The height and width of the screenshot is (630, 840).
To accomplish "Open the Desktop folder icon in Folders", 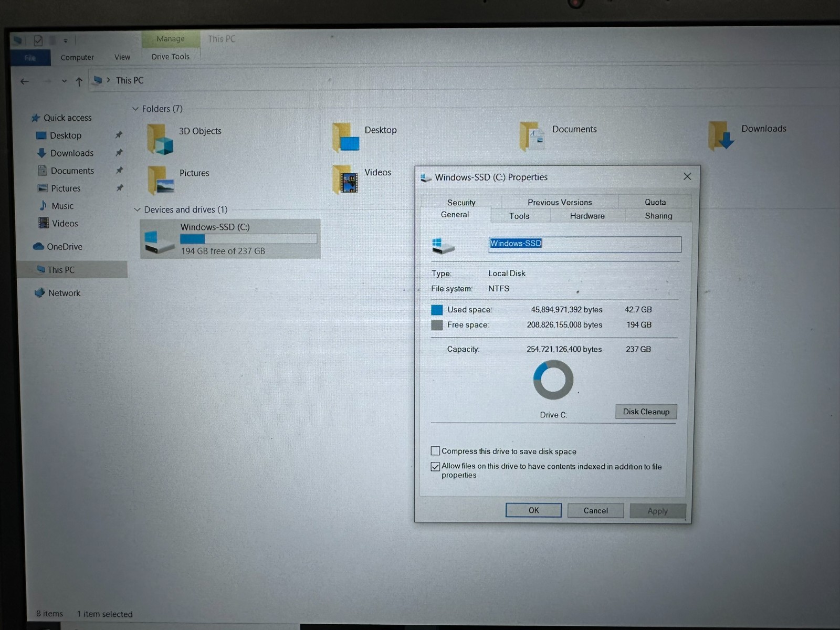I will (346, 138).
